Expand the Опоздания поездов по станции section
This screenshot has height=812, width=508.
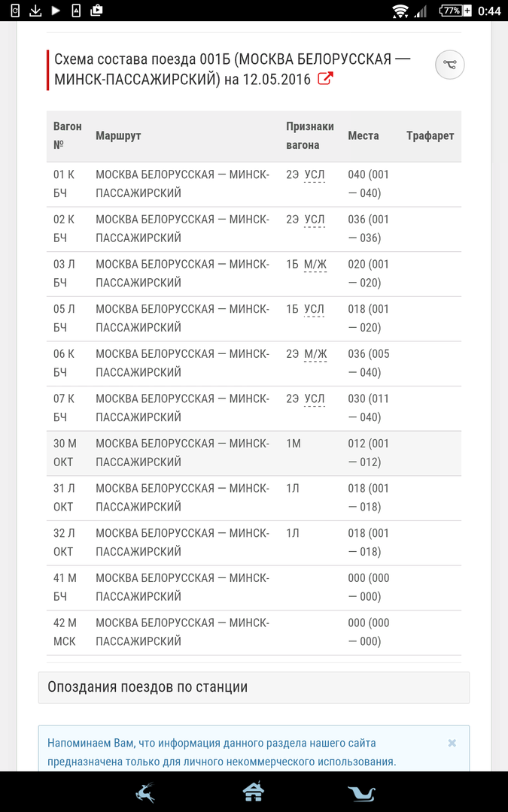(254, 687)
